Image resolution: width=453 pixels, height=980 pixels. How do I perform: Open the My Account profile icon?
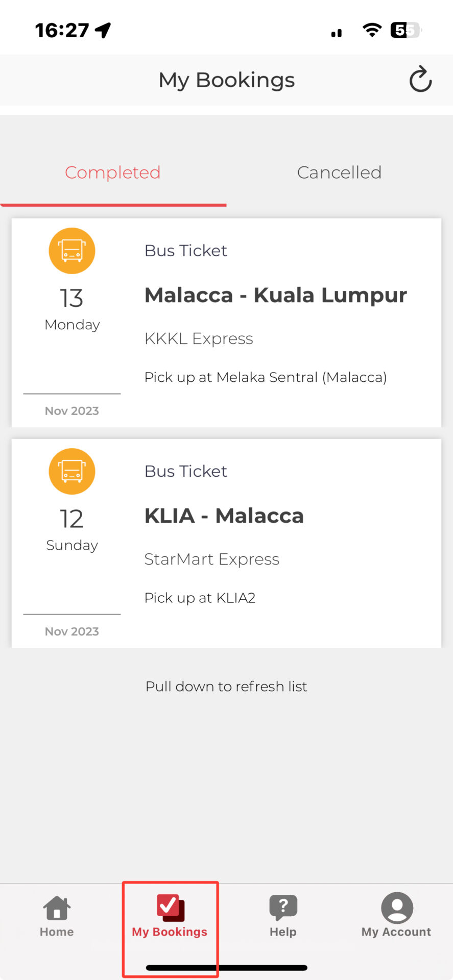click(x=396, y=908)
